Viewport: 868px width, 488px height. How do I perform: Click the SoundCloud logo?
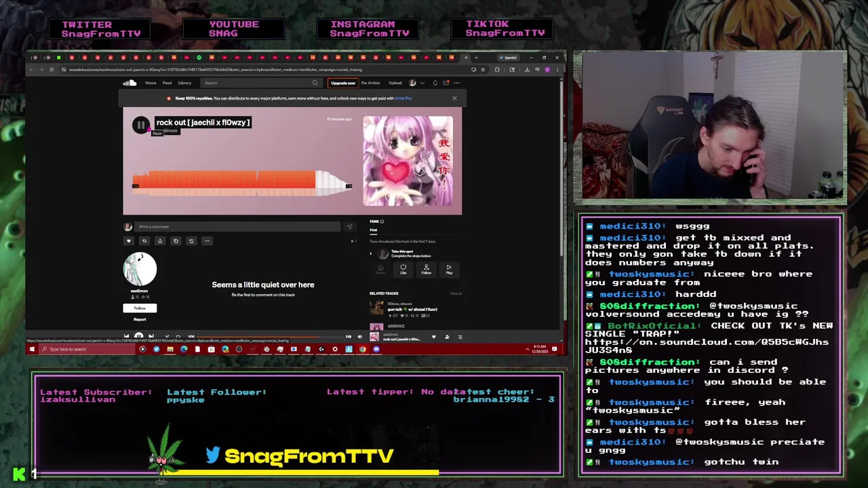click(x=130, y=83)
